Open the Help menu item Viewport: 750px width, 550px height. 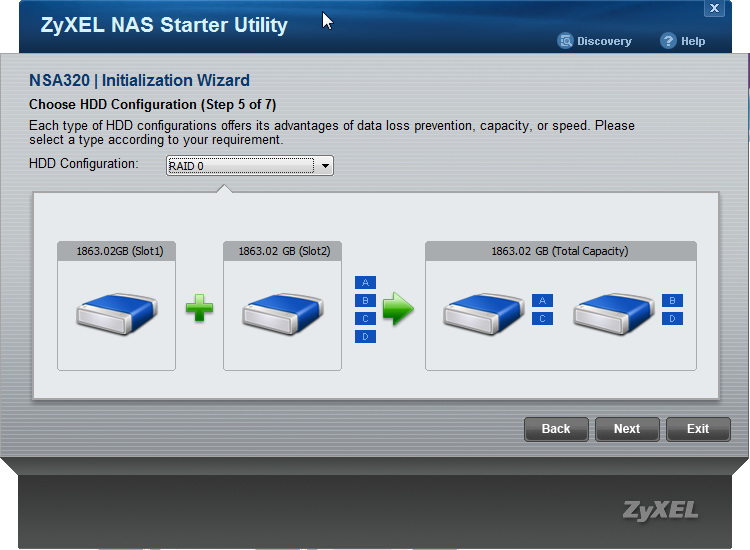pos(692,41)
